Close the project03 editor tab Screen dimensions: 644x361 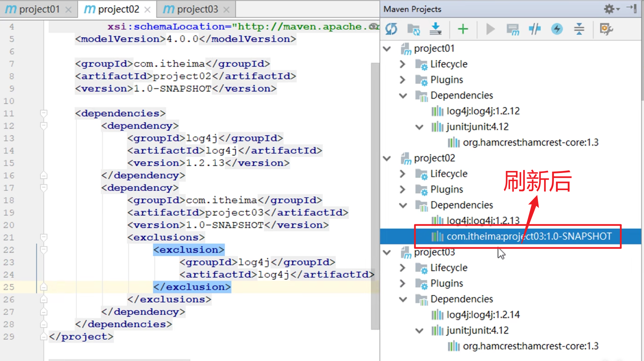coord(226,10)
